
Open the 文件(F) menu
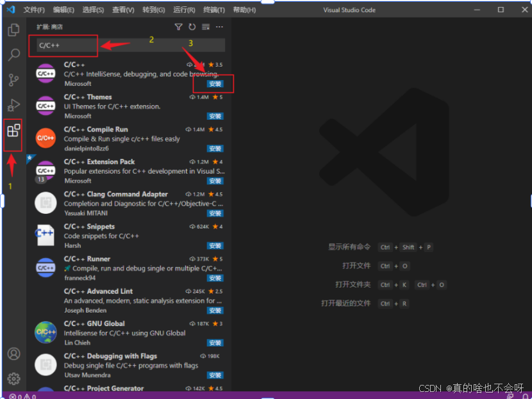[34, 10]
